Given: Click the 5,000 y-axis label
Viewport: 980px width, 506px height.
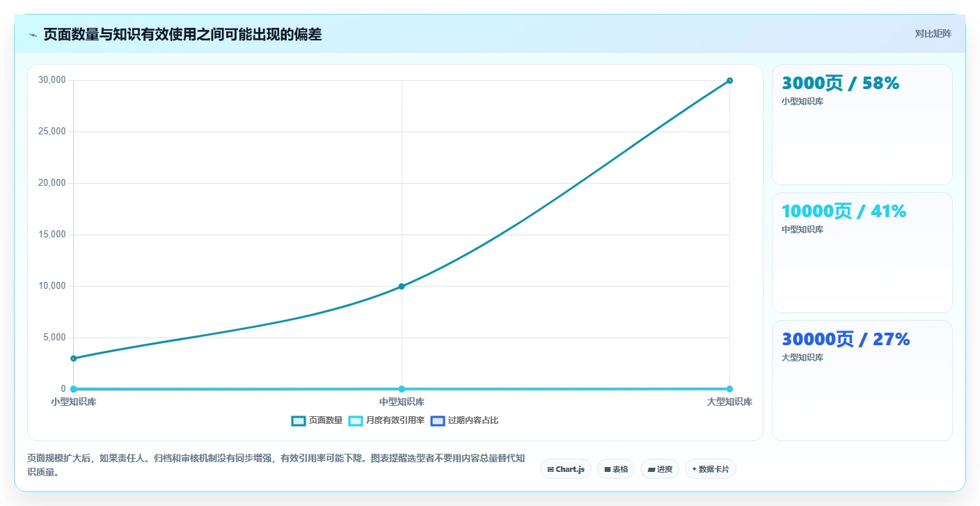Looking at the screenshot, I should coord(54,338).
